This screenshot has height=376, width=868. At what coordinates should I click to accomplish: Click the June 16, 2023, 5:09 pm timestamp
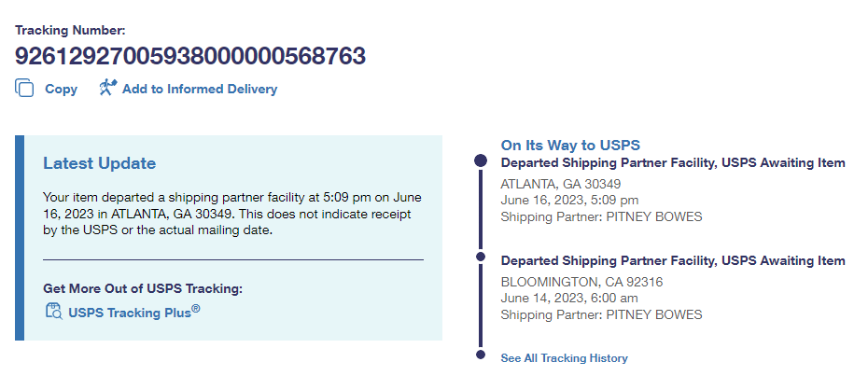click(x=569, y=201)
